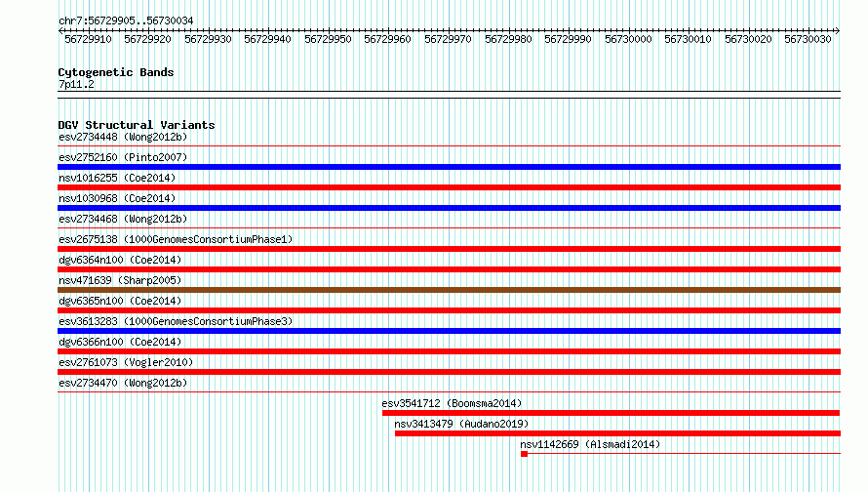The width and height of the screenshot is (868, 492).
Task: Click the small red square of nsv1142669
Action: [x=525, y=454]
